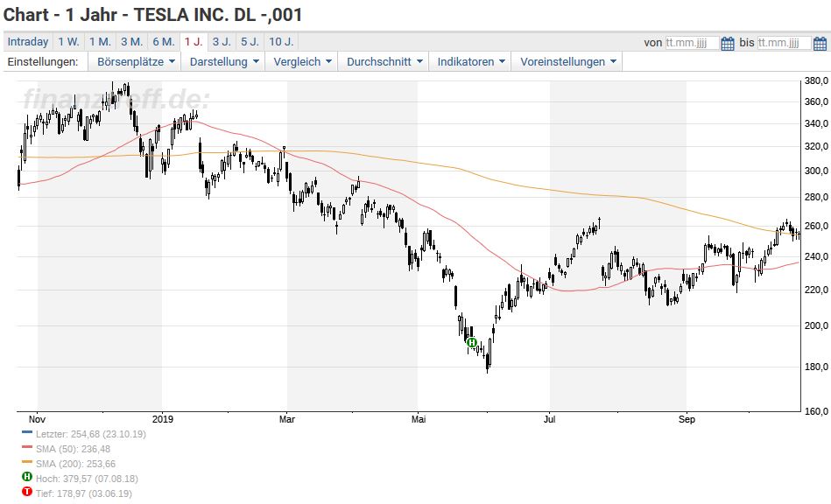The width and height of the screenshot is (831, 504).
Task: Click the '300,0' price axis label
Action: [816, 171]
